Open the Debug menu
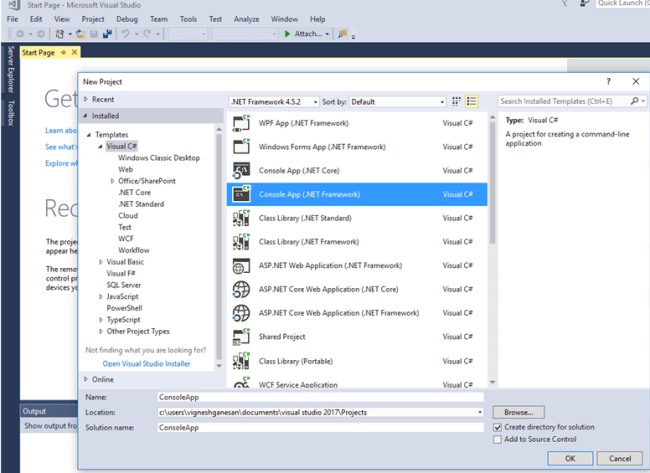 click(x=127, y=19)
